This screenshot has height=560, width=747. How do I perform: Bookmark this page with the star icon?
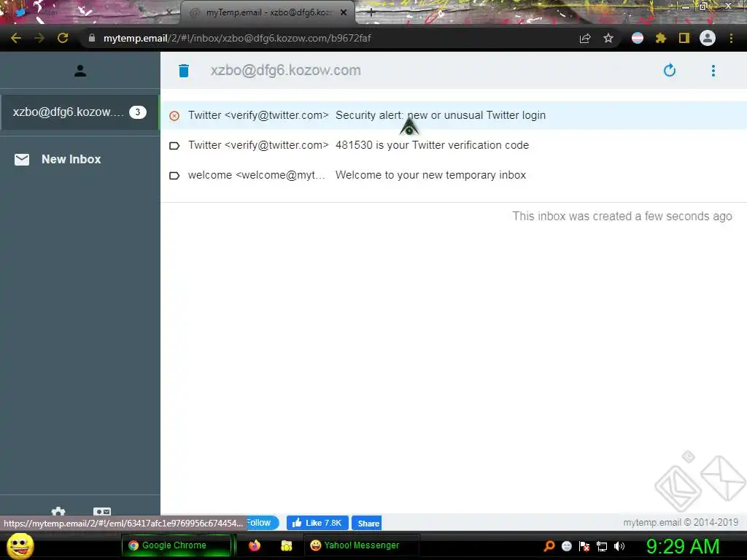(x=608, y=38)
